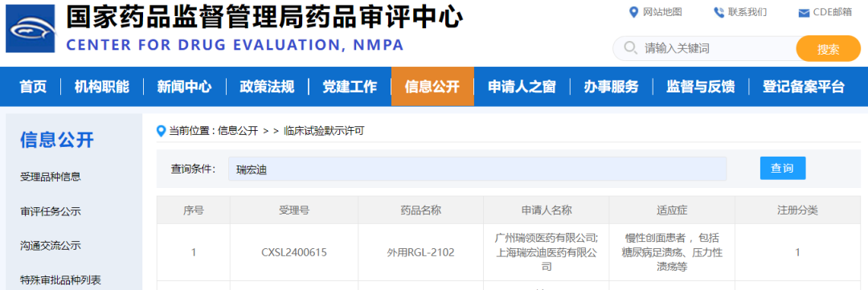
Task: Open 联系我们 link
Action: [747, 12]
